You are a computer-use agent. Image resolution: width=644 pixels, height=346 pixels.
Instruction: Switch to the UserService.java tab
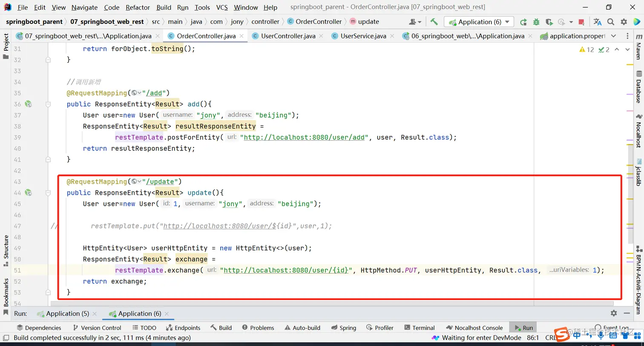tap(363, 36)
